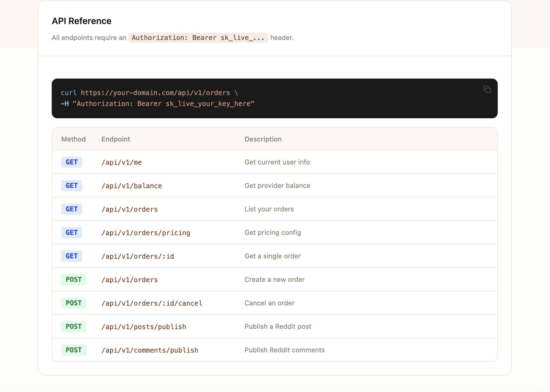Click the Get a single order description
Screen dimensions: 550x392
click(272, 256)
